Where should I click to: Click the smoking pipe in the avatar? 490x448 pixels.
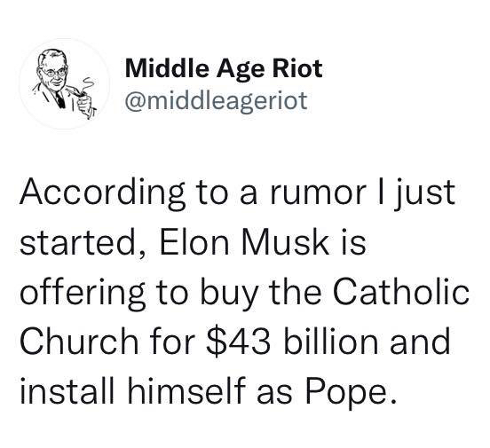pyautogui.click(x=77, y=91)
